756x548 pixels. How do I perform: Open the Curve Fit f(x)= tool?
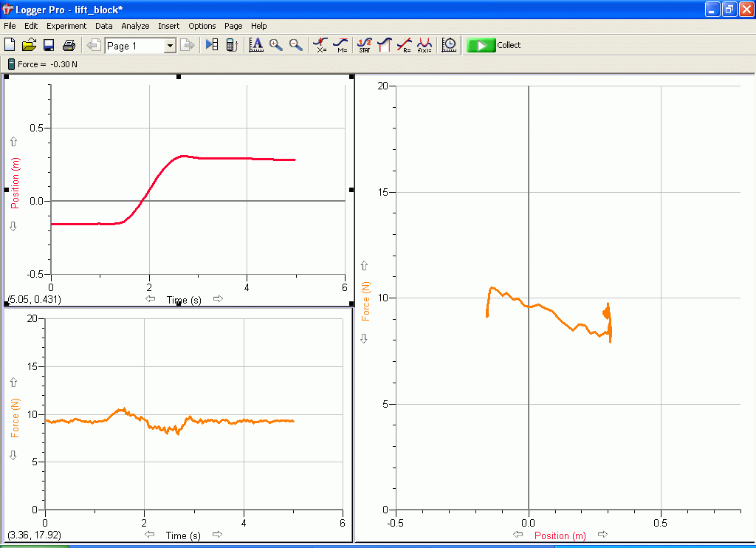pos(425,45)
